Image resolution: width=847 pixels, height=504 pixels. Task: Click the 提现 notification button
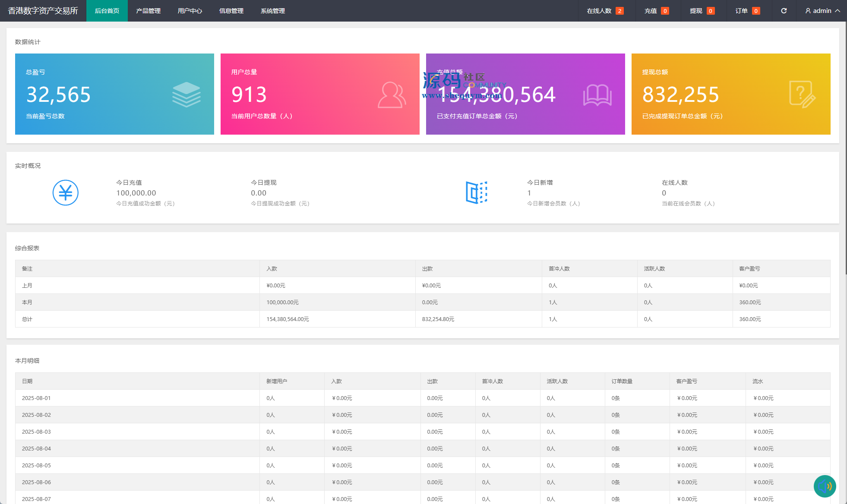(x=702, y=11)
